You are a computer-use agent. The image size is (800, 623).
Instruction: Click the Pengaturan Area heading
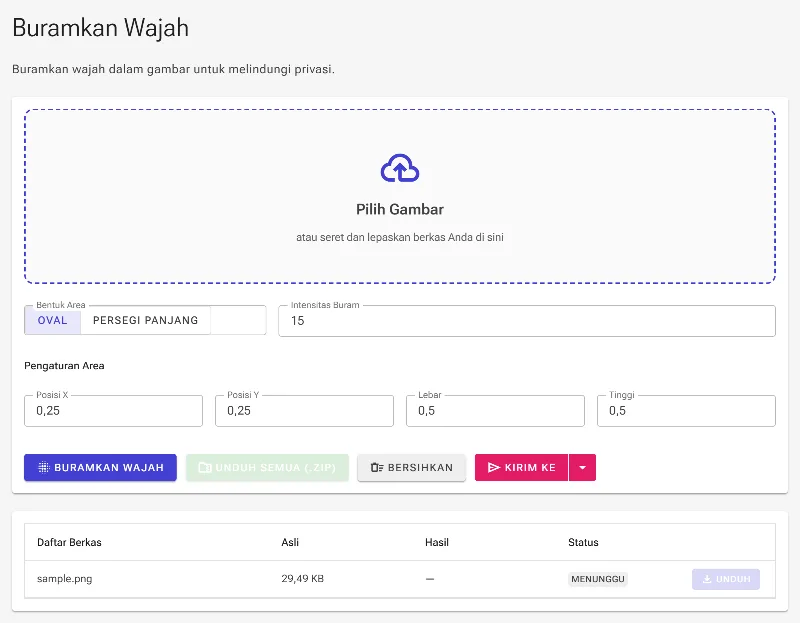click(x=64, y=366)
